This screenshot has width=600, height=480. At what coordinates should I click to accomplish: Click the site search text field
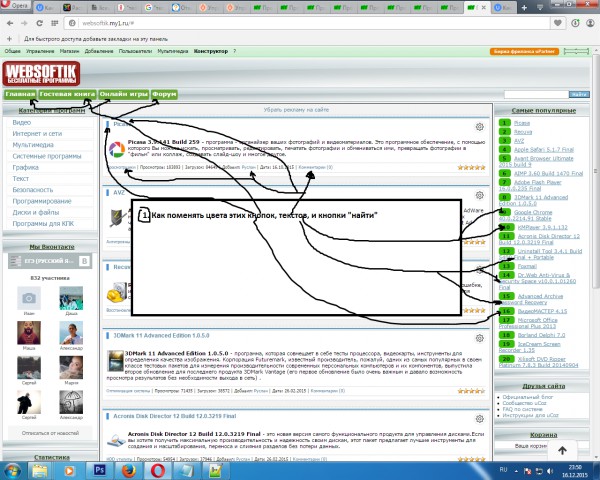[536, 94]
